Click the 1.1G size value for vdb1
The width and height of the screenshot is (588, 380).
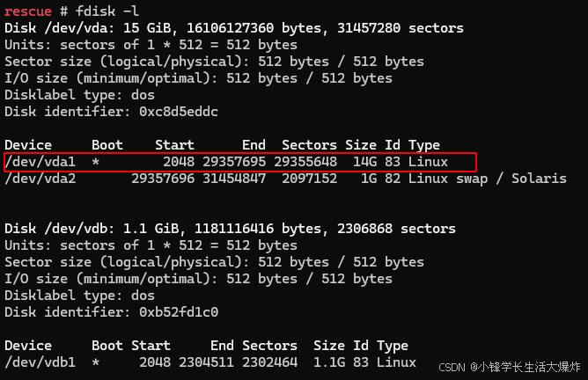tap(329, 362)
